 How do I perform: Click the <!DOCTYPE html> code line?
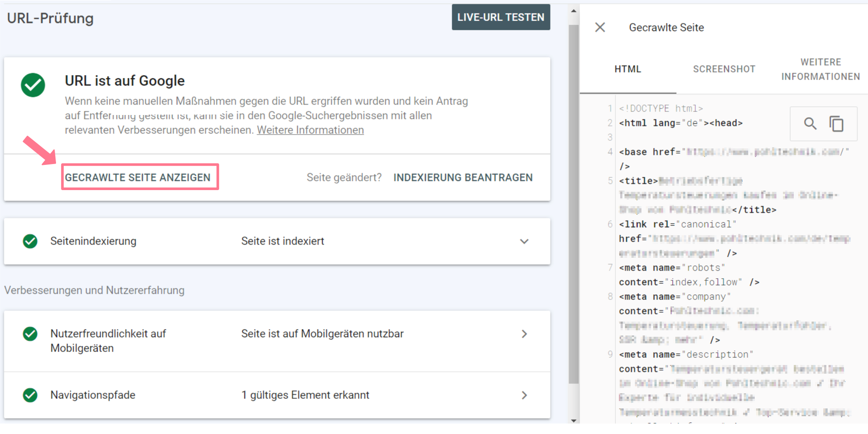(661, 108)
